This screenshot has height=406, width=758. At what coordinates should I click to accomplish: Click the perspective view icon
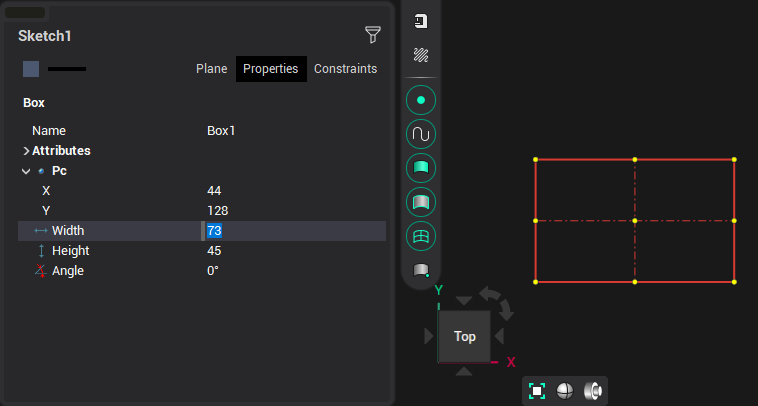click(x=593, y=391)
